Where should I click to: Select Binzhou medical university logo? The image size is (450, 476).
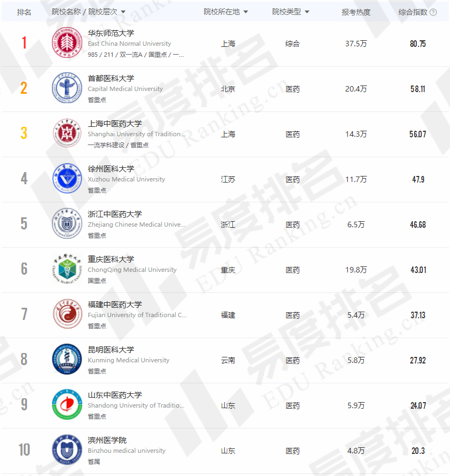point(67,450)
